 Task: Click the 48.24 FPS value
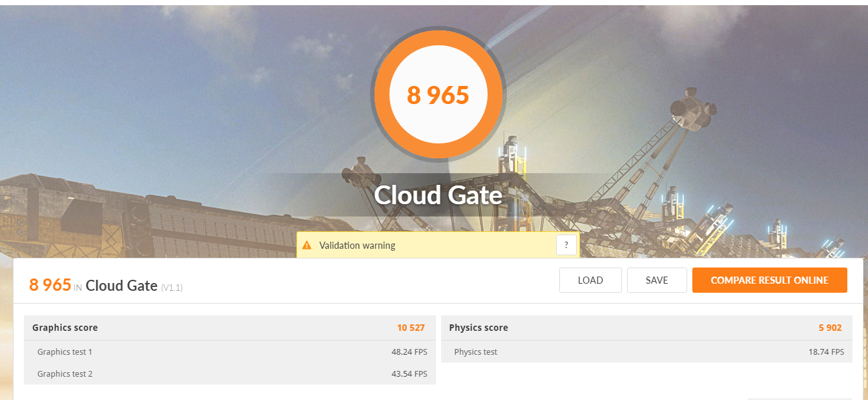[409, 352]
